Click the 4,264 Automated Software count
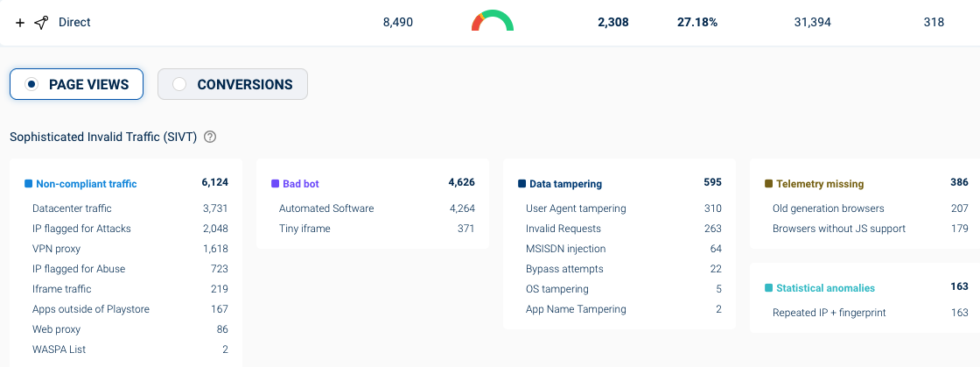Viewport: 980px width, 367px height. [x=463, y=208]
